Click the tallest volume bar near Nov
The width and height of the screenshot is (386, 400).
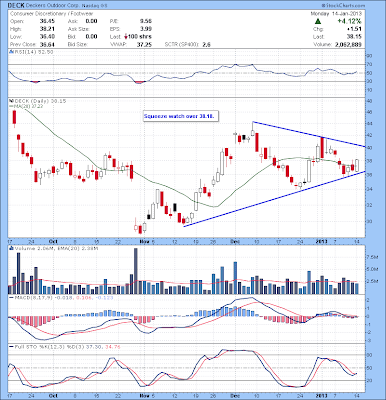click(136, 271)
